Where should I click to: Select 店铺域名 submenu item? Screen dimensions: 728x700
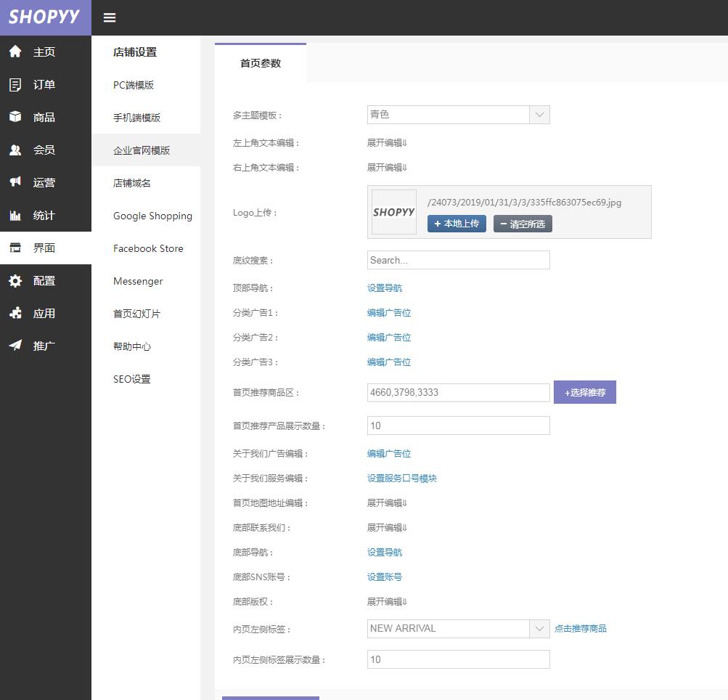pyautogui.click(x=146, y=183)
